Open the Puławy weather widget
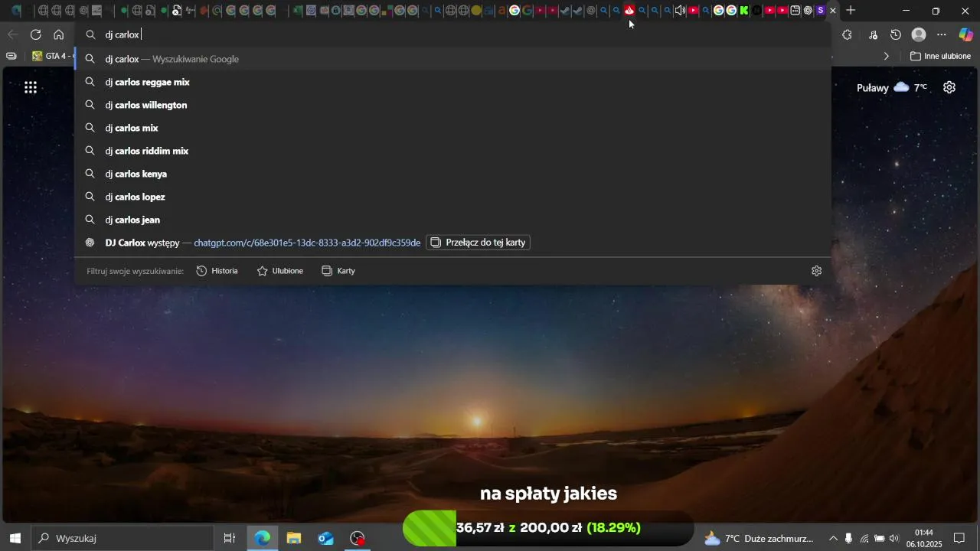 pos(892,87)
